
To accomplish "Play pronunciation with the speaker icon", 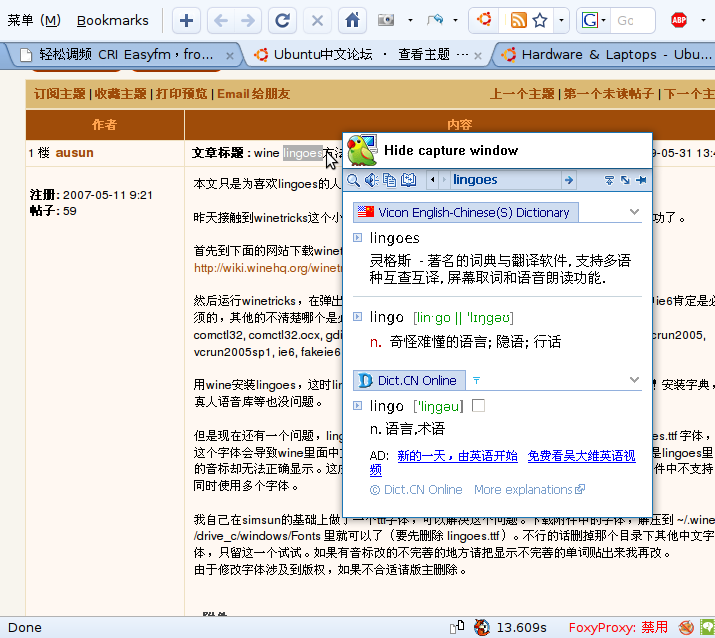I will (x=372, y=180).
